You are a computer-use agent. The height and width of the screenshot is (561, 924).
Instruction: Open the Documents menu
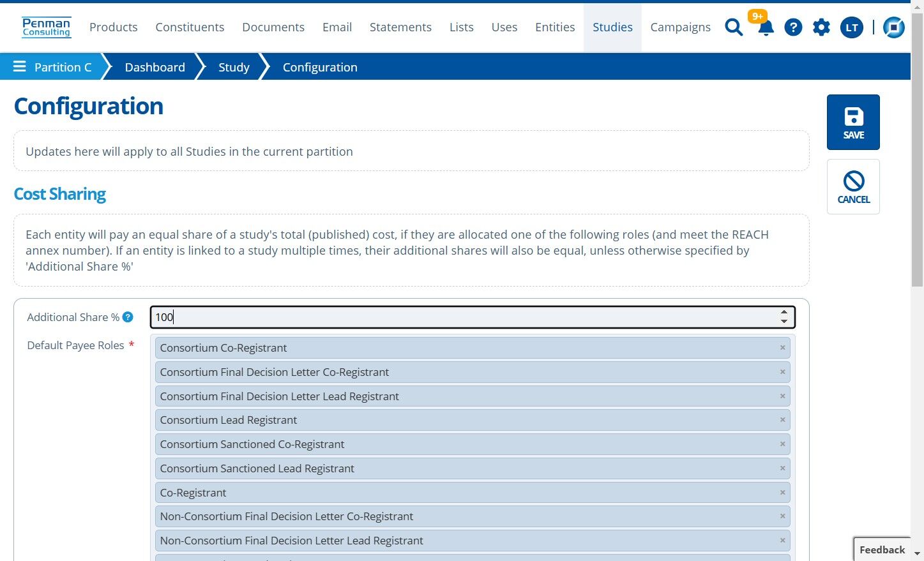click(273, 27)
